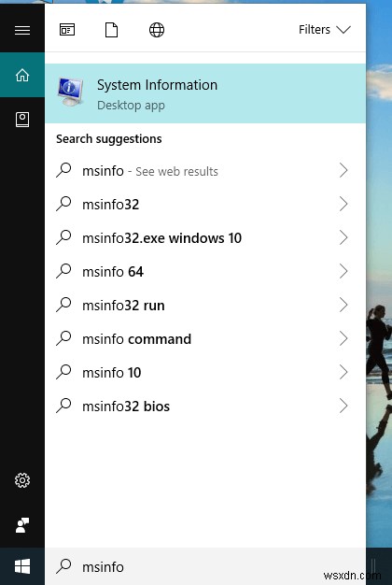
Task: Expand arrow next to 'msinfo32' suggestion
Action: [343, 204]
